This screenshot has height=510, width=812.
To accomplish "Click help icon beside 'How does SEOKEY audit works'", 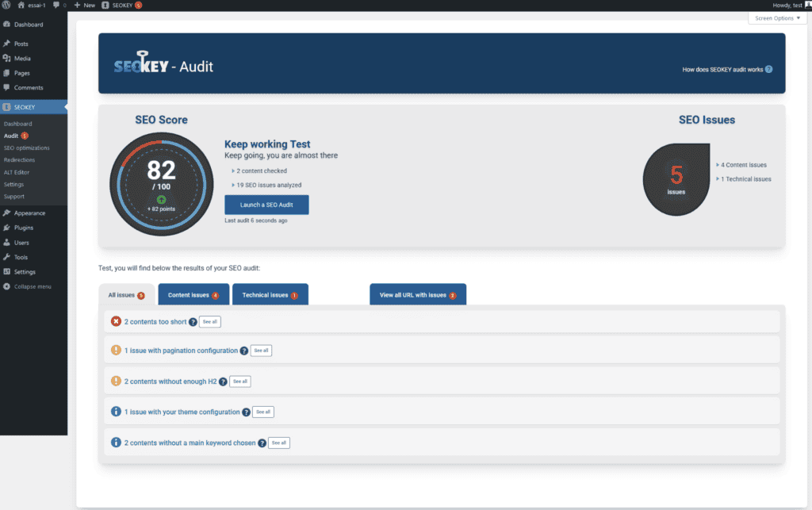I will point(768,70).
